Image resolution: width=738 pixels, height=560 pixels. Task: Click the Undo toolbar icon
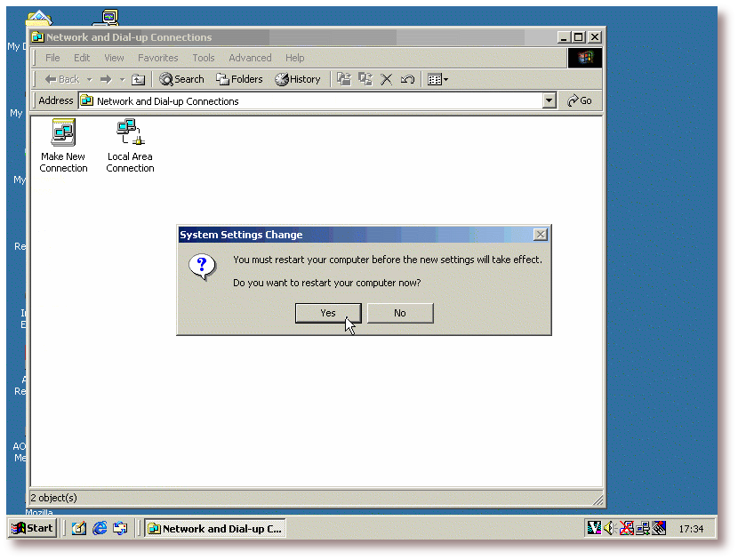pos(407,79)
